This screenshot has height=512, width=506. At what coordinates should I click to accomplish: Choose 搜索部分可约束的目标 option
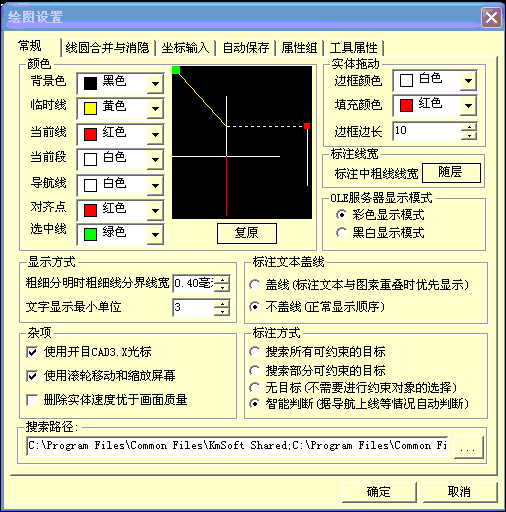click(255, 370)
